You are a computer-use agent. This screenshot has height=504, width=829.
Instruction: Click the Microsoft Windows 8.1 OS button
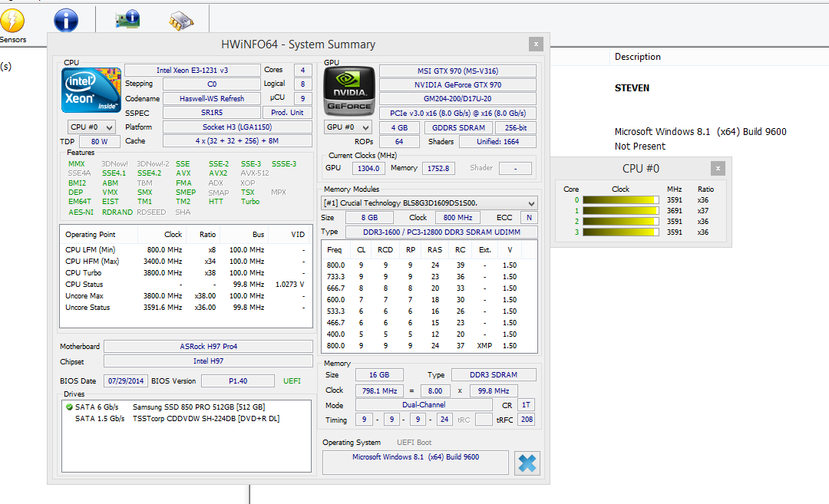[415, 463]
